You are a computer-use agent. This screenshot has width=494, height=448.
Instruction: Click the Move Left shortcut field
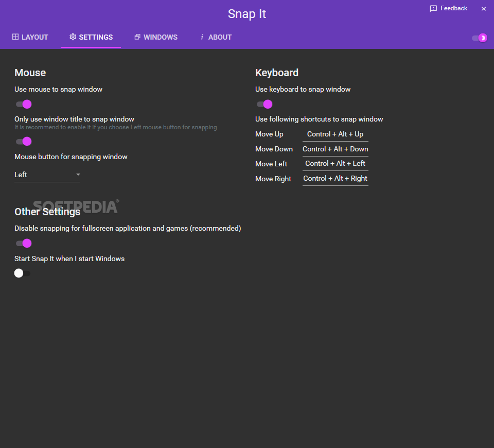click(x=335, y=164)
